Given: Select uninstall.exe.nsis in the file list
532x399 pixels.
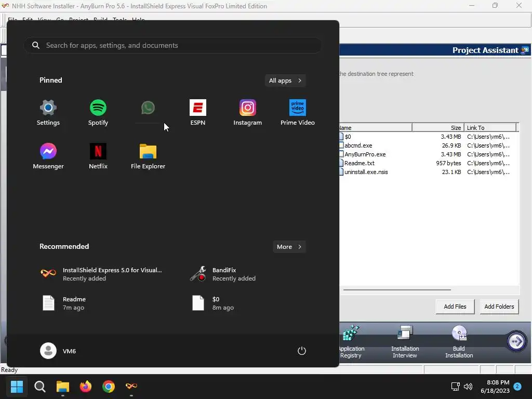Looking at the screenshot, I should click(x=366, y=171).
